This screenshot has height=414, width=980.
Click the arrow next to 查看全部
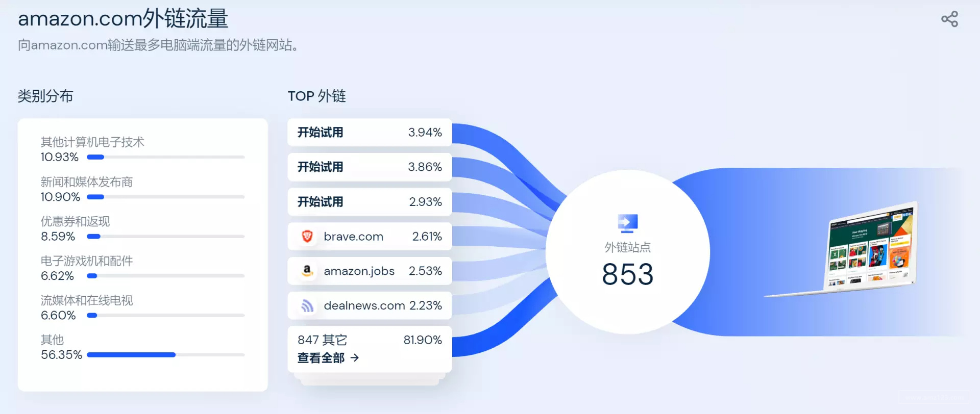click(x=355, y=358)
